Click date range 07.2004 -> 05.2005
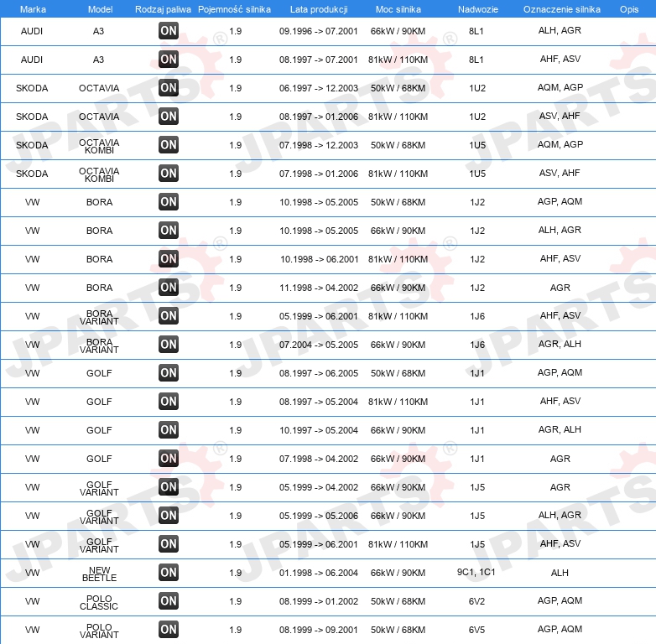This screenshot has width=656, height=644. [319, 345]
